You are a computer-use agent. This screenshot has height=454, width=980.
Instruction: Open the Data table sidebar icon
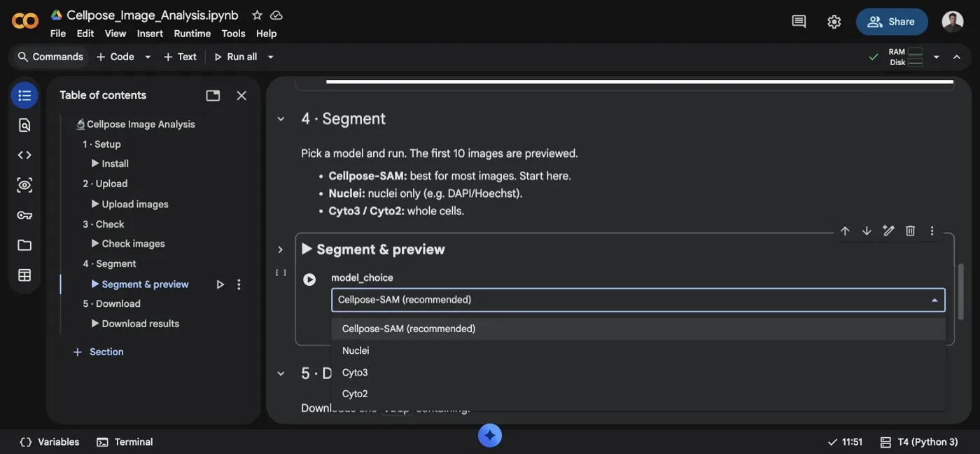coord(24,275)
